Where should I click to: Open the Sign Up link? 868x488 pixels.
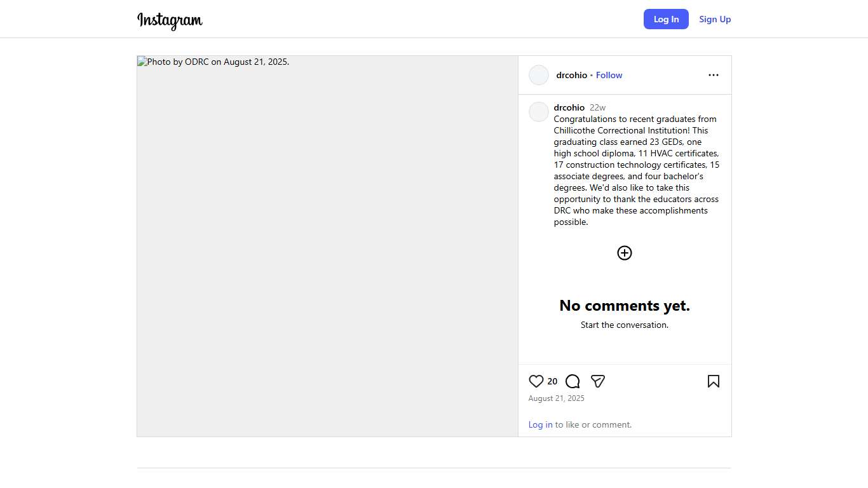coord(715,19)
